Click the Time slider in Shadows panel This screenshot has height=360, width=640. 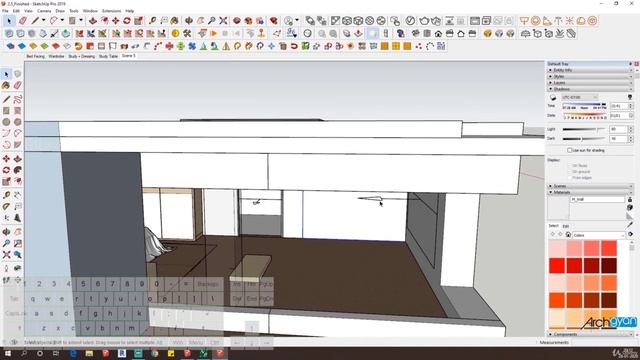pos(585,105)
